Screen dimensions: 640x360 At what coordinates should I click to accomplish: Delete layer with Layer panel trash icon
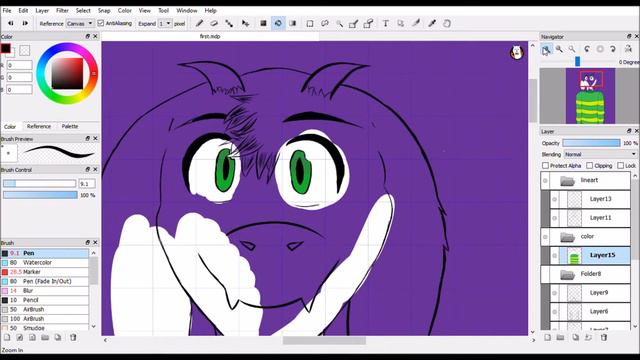pyautogui.click(x=604, y=337)
